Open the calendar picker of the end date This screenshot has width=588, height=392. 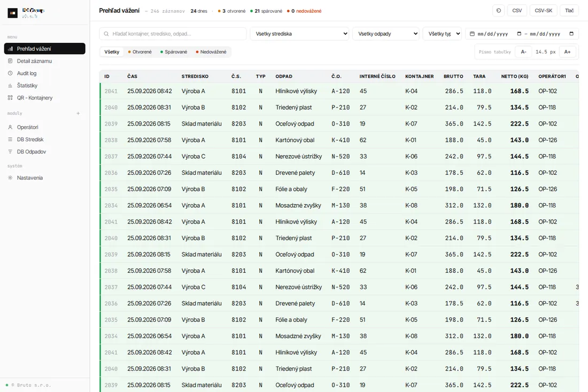pyautogui.click(x=571, y=34)
